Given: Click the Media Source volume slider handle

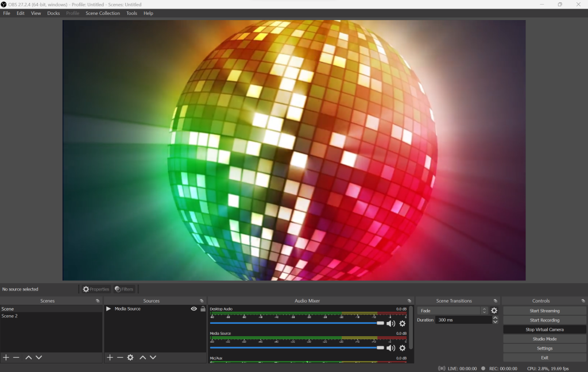Looking at the screenshot, I should (x=380, y=348).
